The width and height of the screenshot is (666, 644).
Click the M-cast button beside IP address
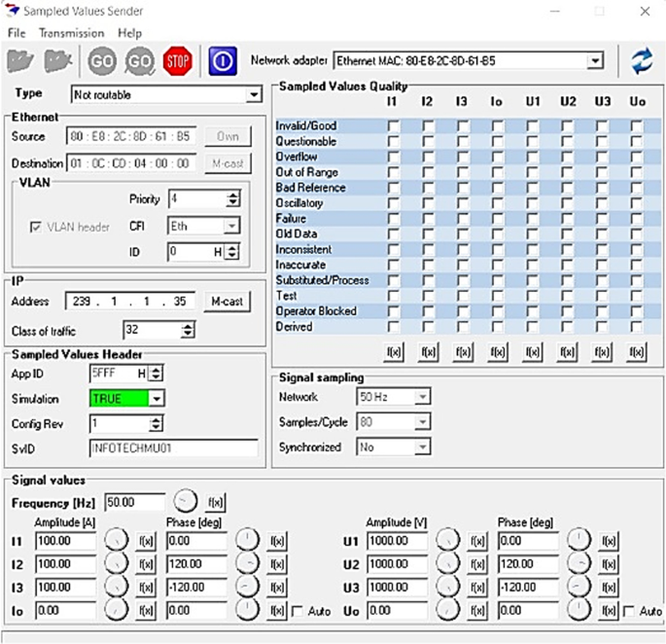pyautogui.click(x=226, y=302)
